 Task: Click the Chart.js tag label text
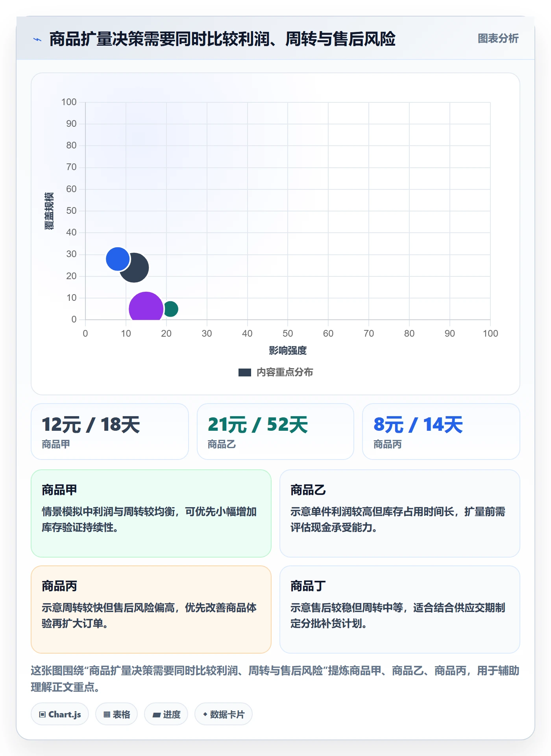pyautogui.click(x=65, y=714)
